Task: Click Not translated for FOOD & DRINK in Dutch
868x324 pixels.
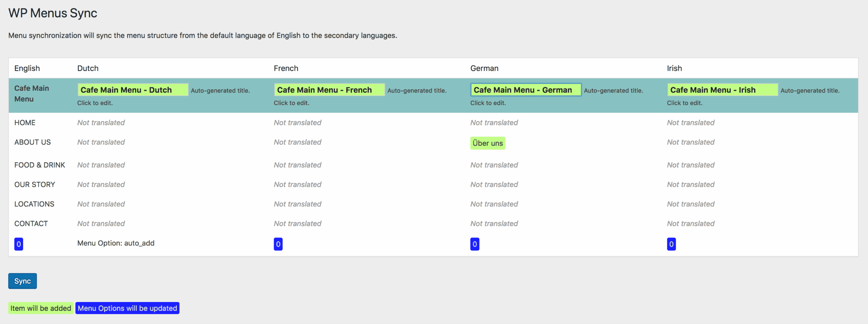Action: [100, 165]
